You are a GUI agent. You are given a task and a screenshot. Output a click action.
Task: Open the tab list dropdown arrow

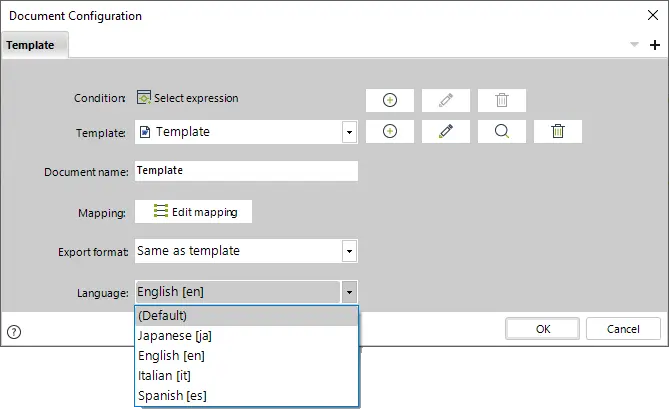[634, 44]
